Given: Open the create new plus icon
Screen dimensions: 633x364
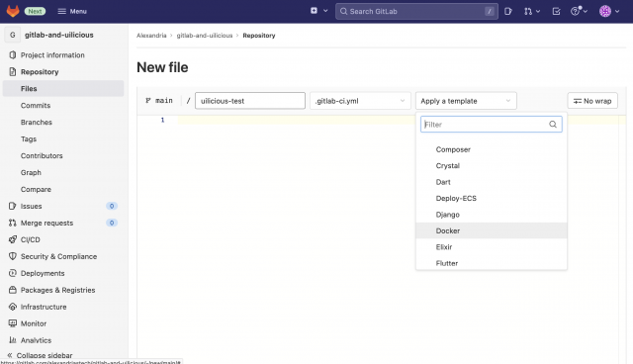Looking at the screenshot, I should point(315,11).
